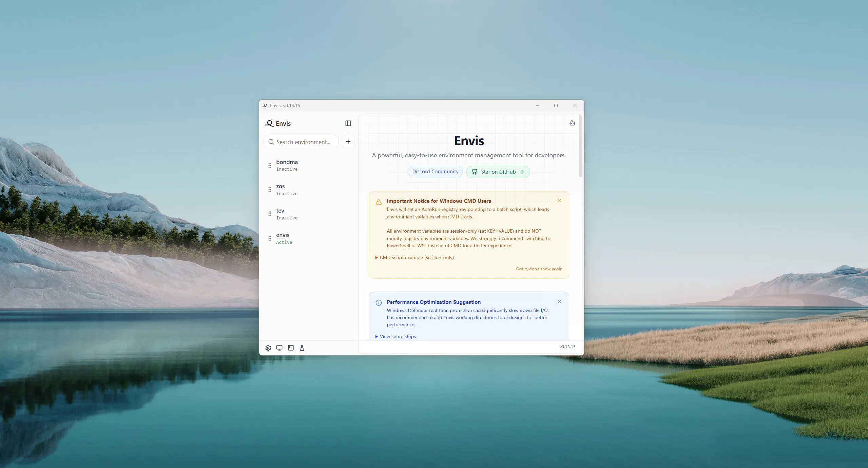Open the terminal icon in sidebar footer

click(291, 348)
